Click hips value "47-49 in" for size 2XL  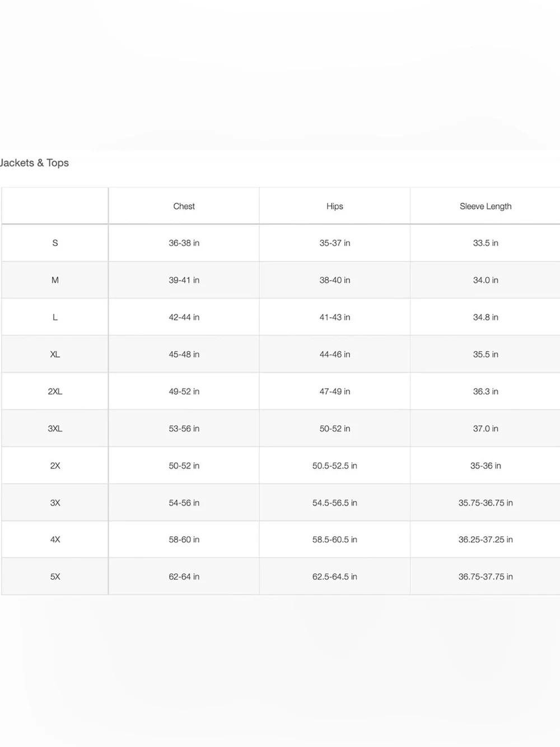pos(334,391)
